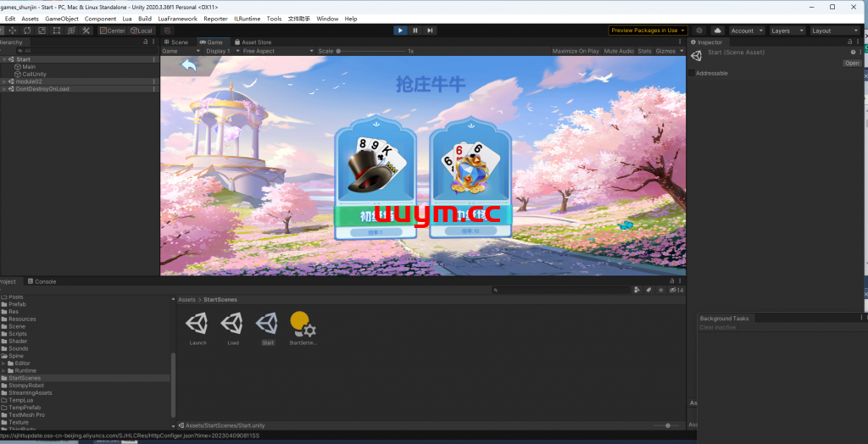Open the Layout dropdown
868x444 pixels.
click(x=834, y=31)
